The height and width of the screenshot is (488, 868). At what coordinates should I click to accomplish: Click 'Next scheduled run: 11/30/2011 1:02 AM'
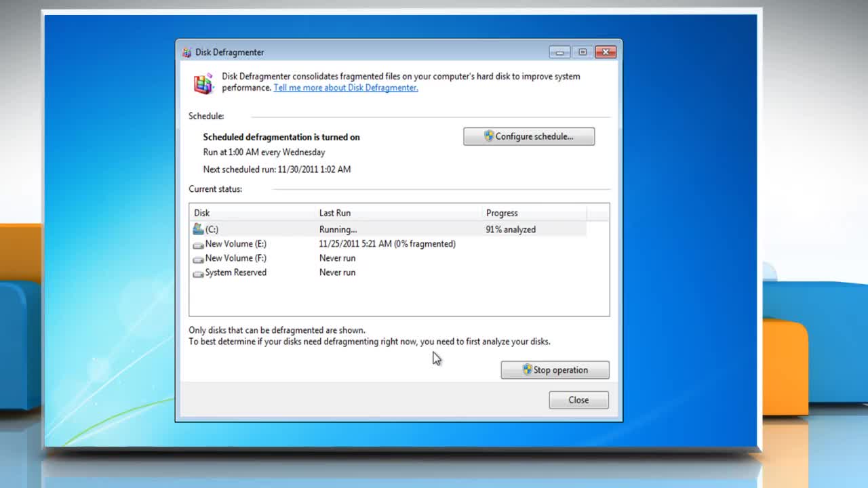tap(277, 169)
